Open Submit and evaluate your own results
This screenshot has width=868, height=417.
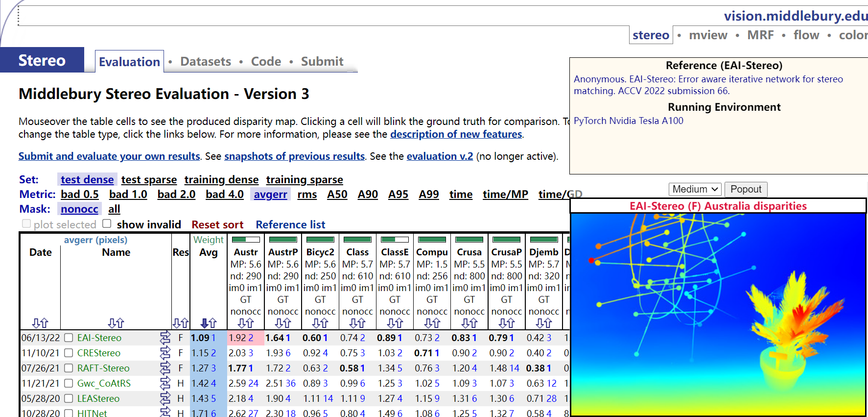tap(109, 156)
